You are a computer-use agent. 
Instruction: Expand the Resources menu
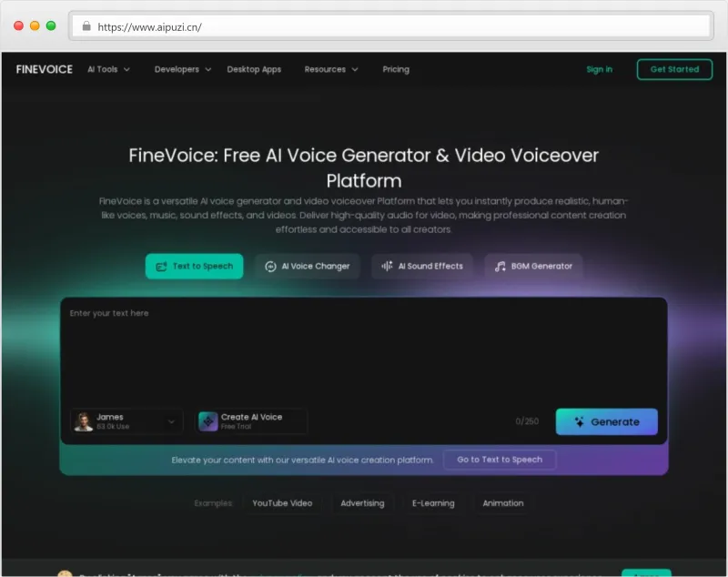330,69
